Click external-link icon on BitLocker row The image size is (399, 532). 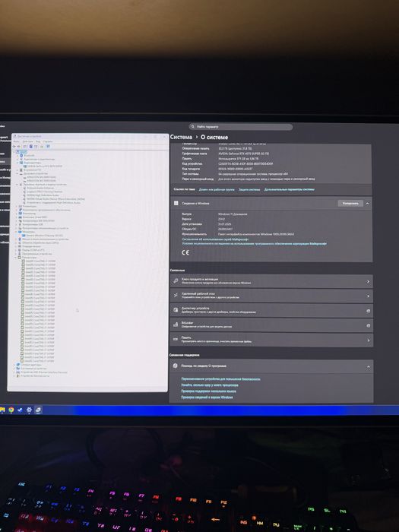(368, 326)
